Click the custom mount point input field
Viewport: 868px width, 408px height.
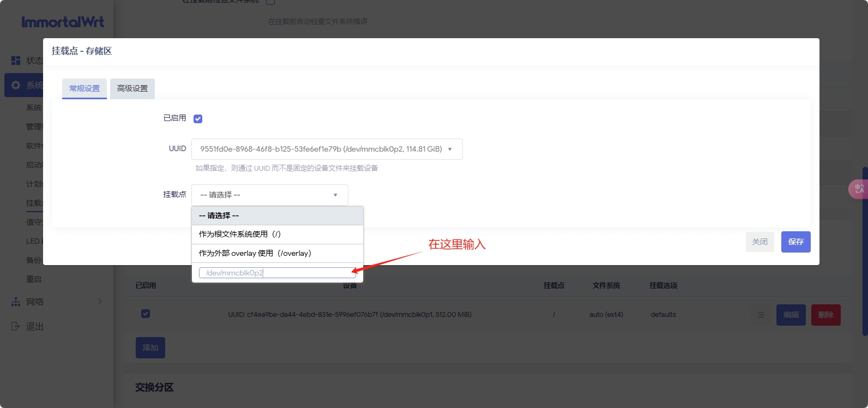[278, 273]
